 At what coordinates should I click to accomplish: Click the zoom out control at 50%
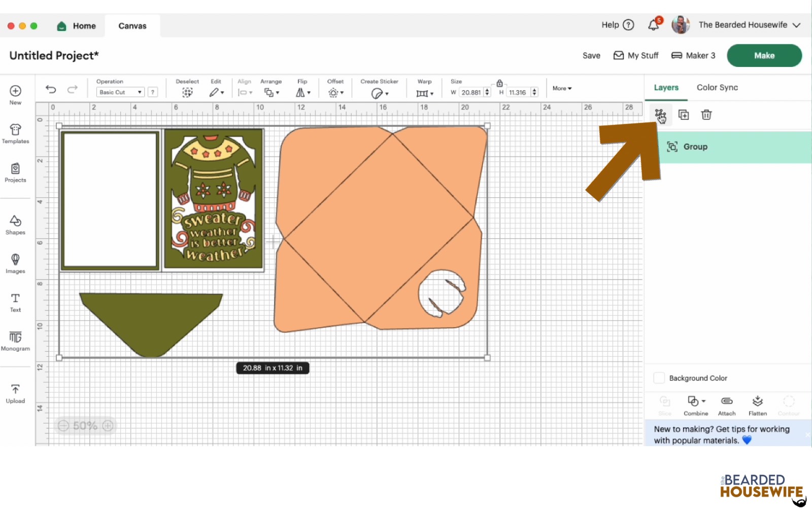[63, 426]
